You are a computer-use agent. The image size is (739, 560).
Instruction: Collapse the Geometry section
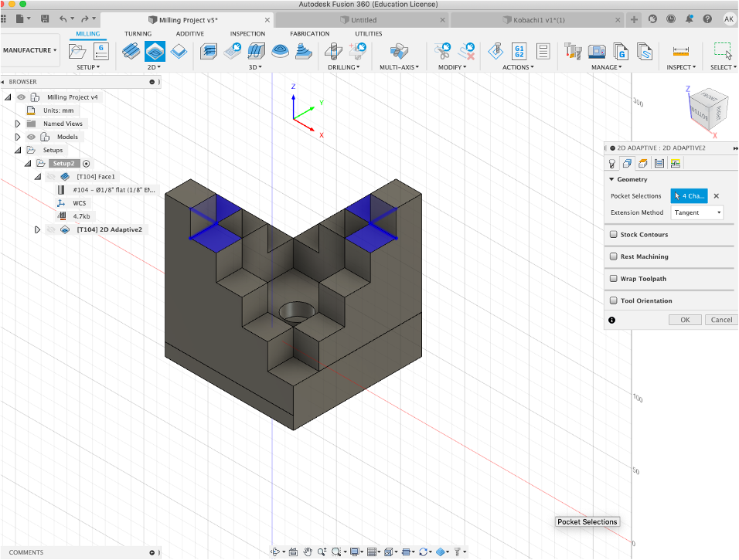pos(611,179)
